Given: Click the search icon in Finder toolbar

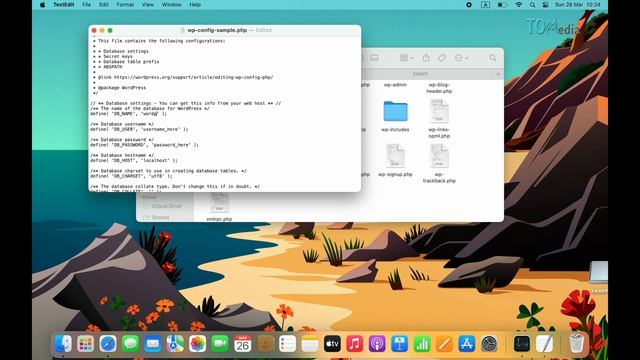Looking at the screenshot, I should click(x=493, y=58).
